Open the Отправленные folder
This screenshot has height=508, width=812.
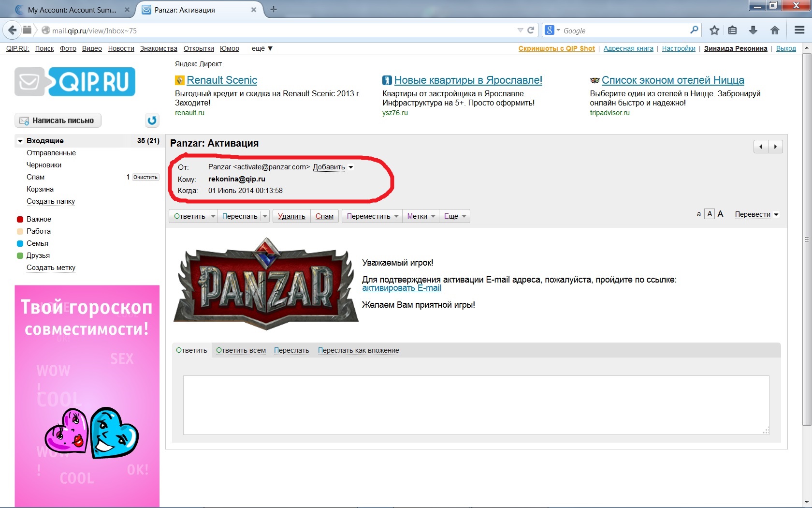[x=51, y=153]
